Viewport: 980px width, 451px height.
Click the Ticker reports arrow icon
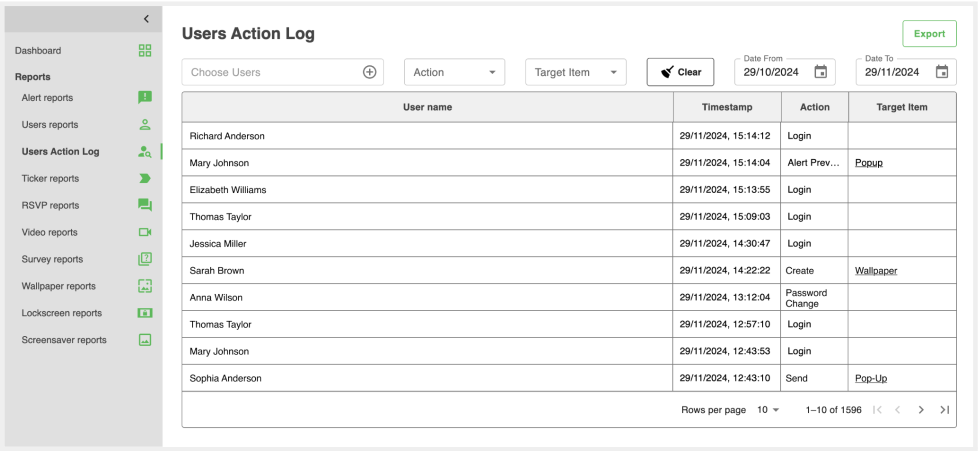pyautogui.click(x=144, y=178)
